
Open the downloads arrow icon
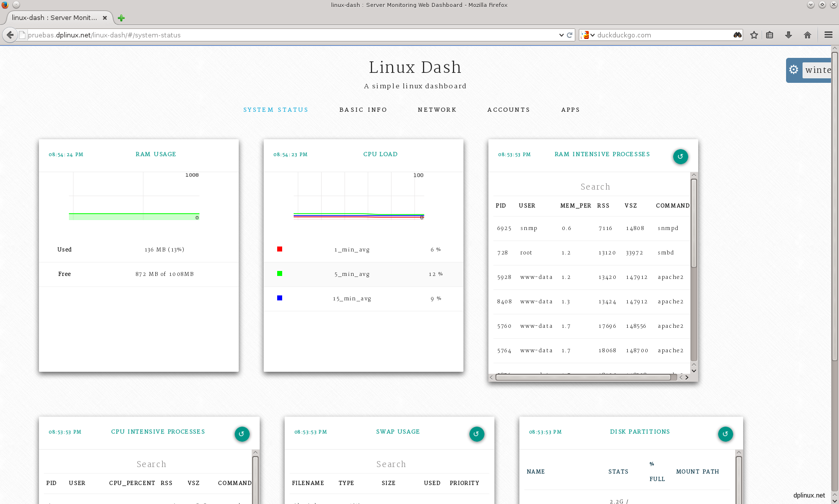(x=789, y=35)
